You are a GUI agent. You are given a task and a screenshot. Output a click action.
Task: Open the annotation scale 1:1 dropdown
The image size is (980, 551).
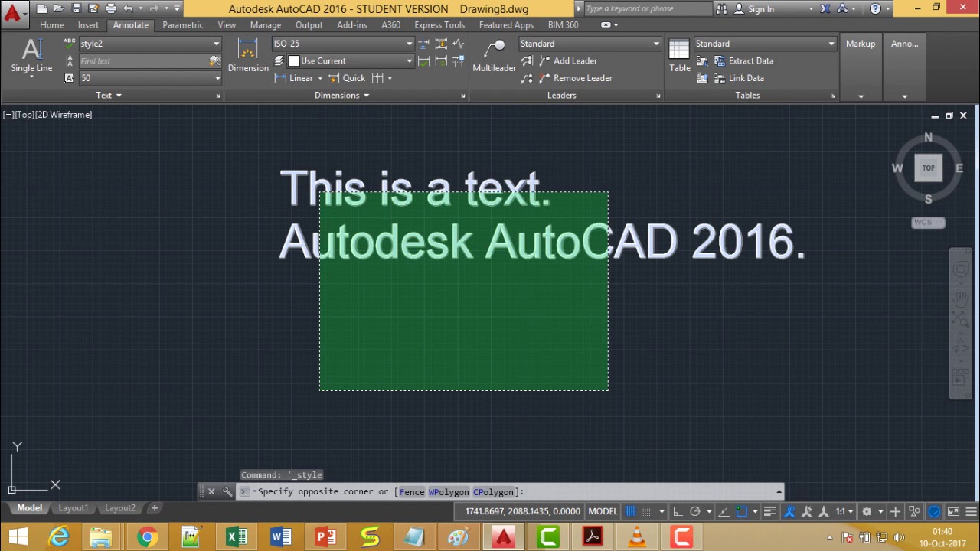pyautogui.click(x=844, y=511)
